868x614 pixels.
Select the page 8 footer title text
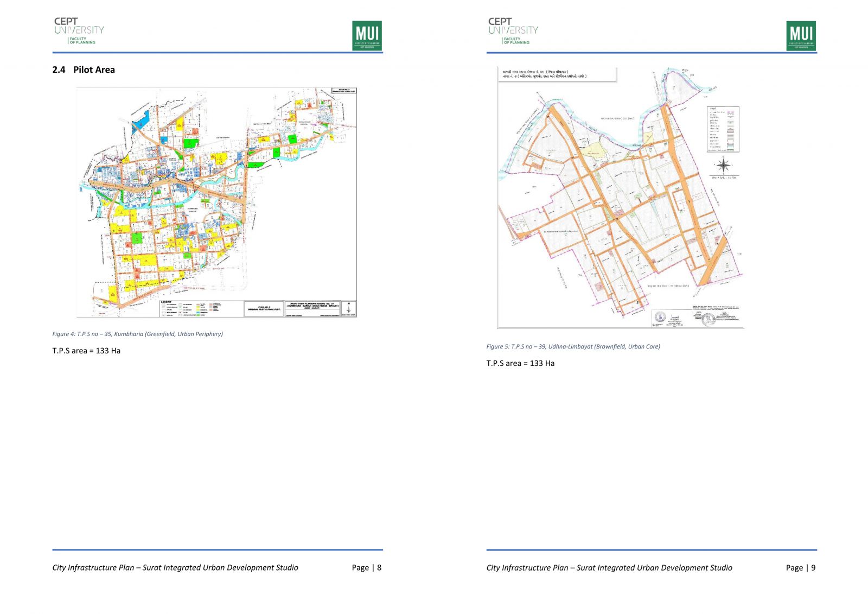tap(175, 567)
